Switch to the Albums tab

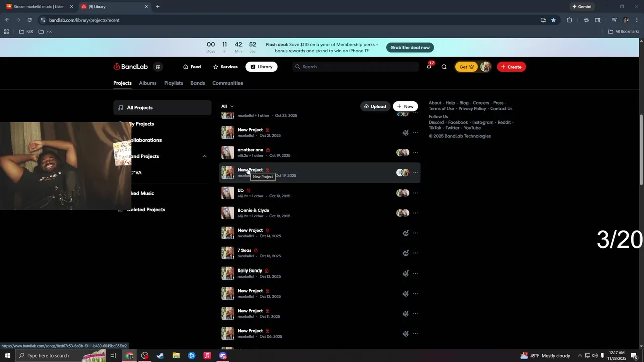pos(148,83)
